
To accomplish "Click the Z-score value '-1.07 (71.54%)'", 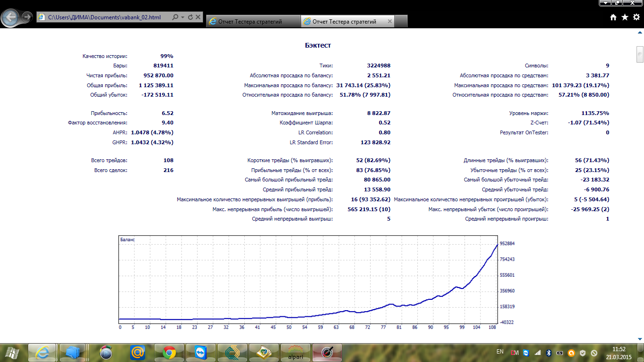I will (x=588, y=123).
